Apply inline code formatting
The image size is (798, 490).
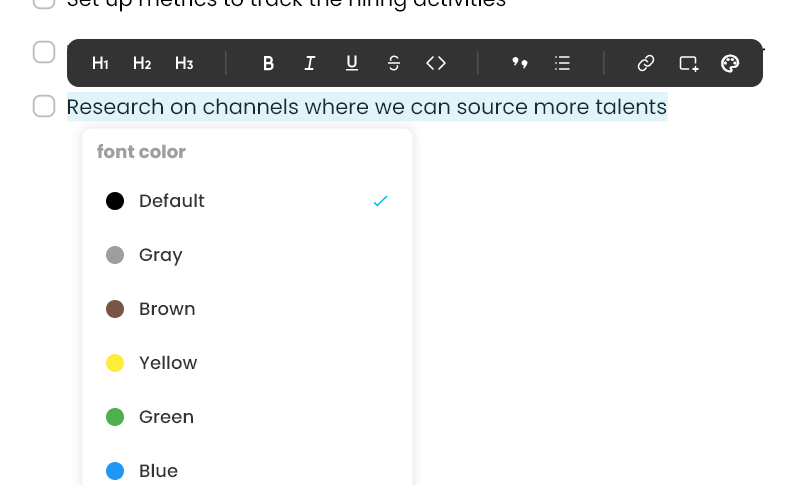tap(436, 63)
